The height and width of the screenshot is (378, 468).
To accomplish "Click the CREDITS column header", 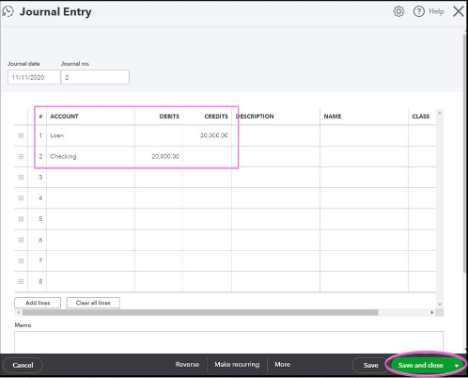I will (x=216, y=116).
